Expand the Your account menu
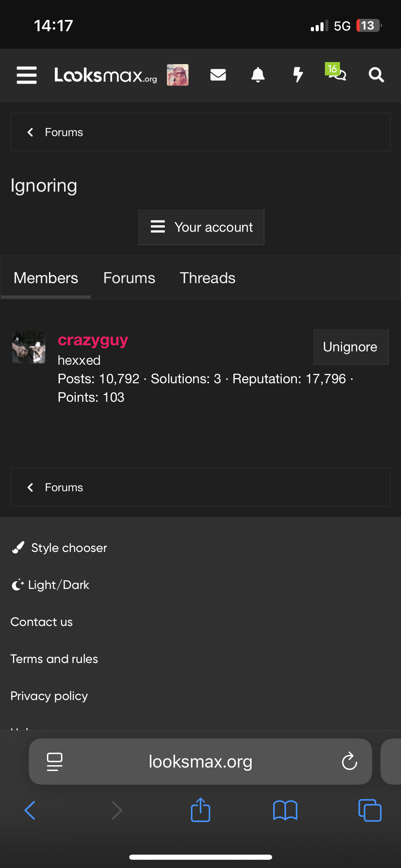 tap(201, 227)
